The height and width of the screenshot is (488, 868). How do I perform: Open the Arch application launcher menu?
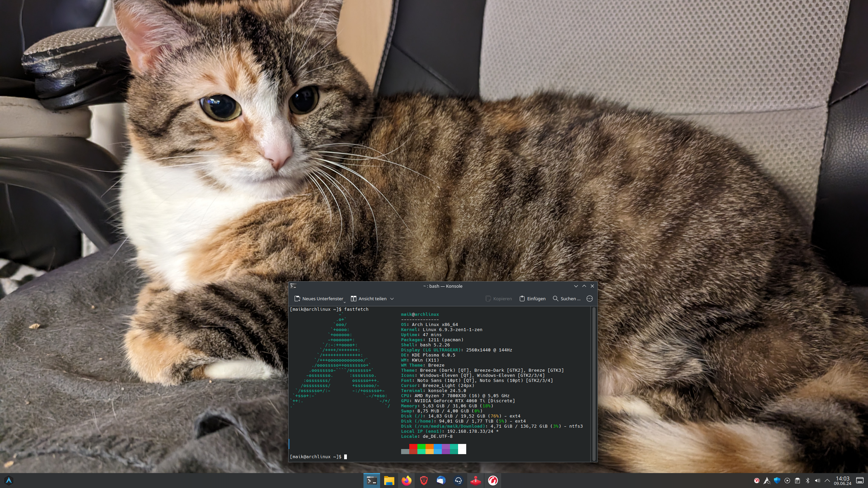(9, 481)
